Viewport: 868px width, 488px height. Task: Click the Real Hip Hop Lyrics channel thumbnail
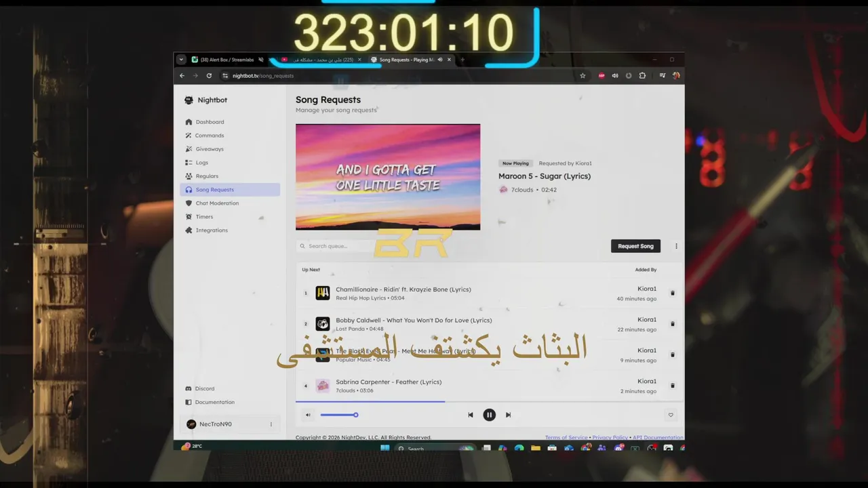coord(323,293)
